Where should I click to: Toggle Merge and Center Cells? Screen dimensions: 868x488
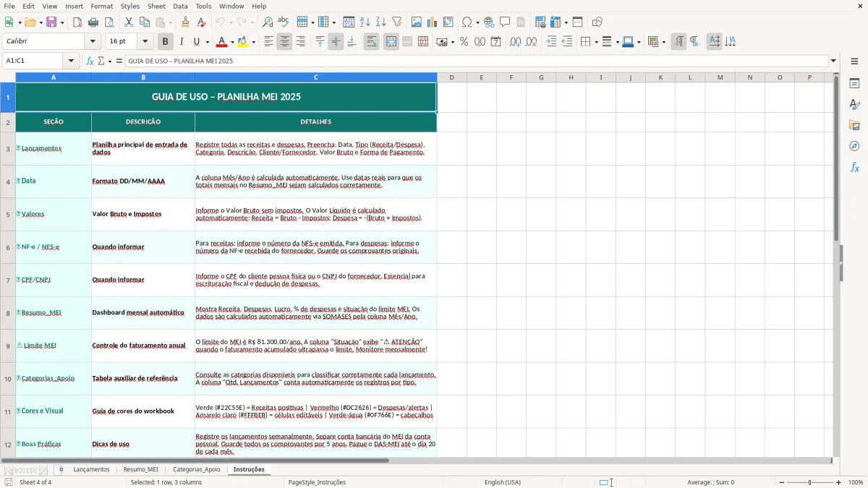point(391,42)
